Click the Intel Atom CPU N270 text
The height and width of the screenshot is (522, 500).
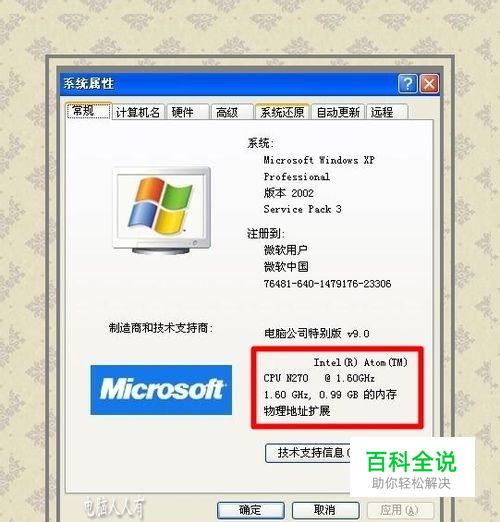335,370
